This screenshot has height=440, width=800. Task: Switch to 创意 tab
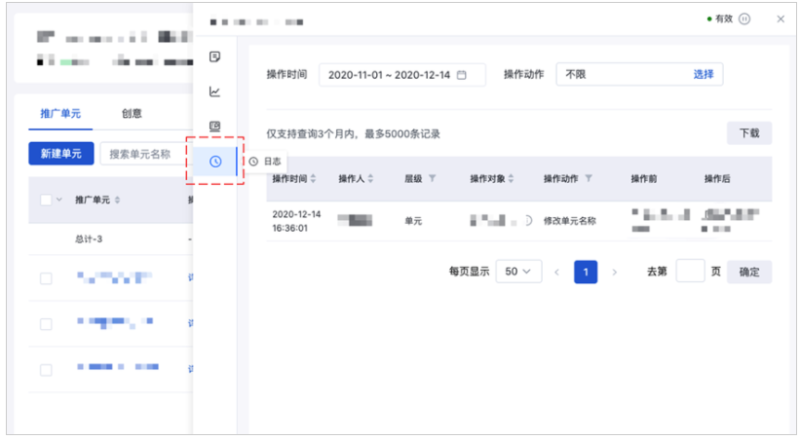[132, 113]
